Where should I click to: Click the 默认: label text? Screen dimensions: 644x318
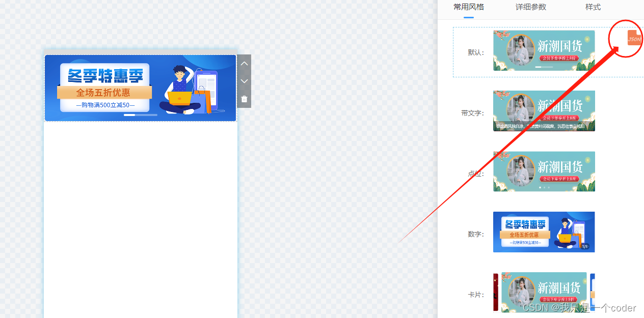pos(476,52)
